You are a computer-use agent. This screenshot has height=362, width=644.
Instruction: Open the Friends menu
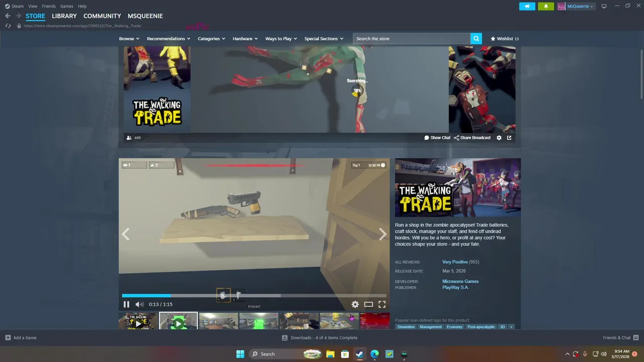49,6
